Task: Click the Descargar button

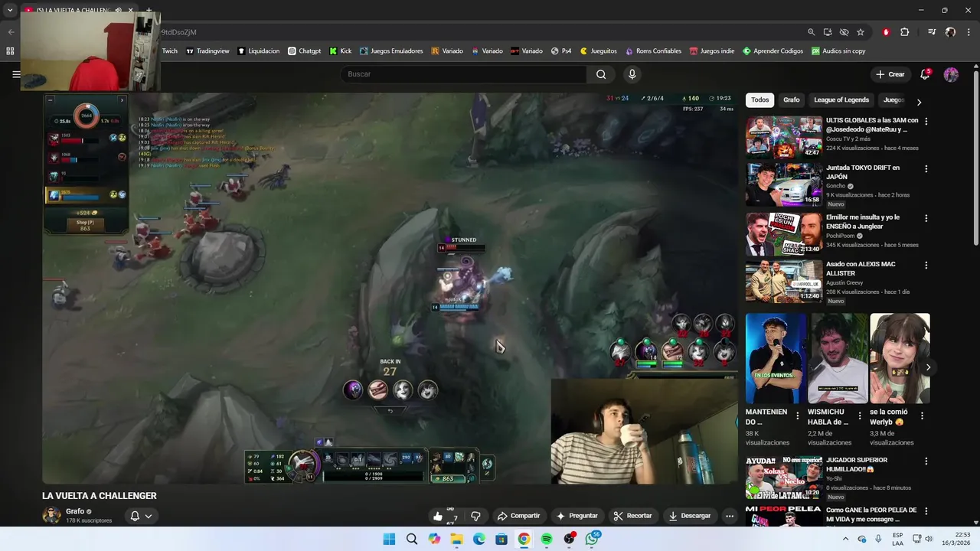Action: click(690, 516)
